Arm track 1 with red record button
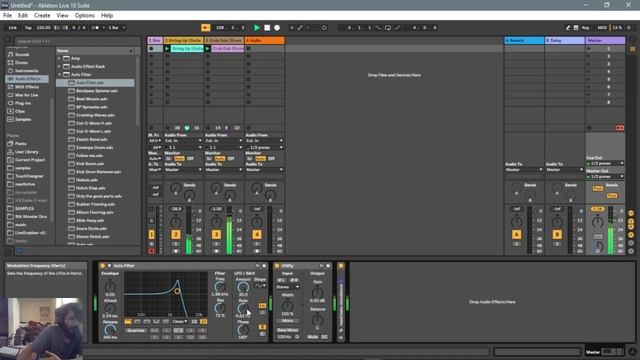The height and width of the screenshot is (360, 640). tap(152, 251)
